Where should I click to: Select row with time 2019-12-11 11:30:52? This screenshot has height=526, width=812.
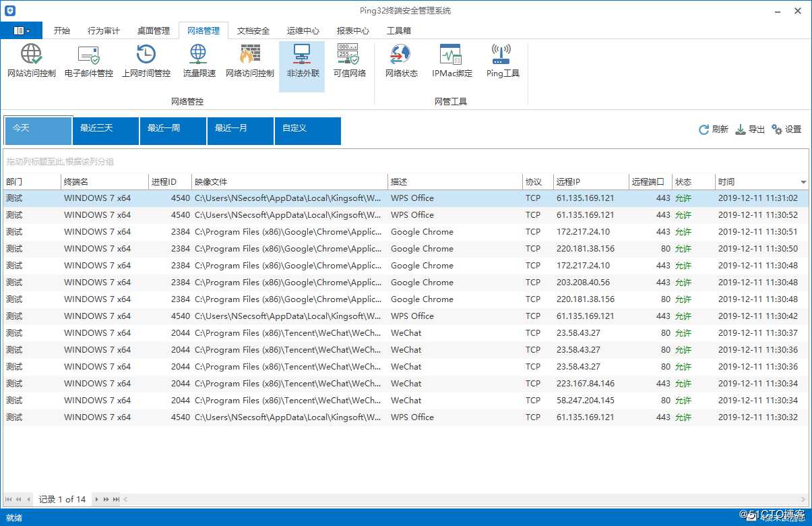pos(406,215)
